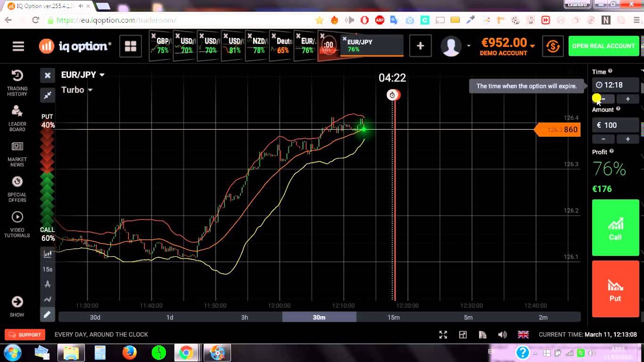Open Video Tutorials
Screen dimensions: 644x362
[x=17, y=224]
